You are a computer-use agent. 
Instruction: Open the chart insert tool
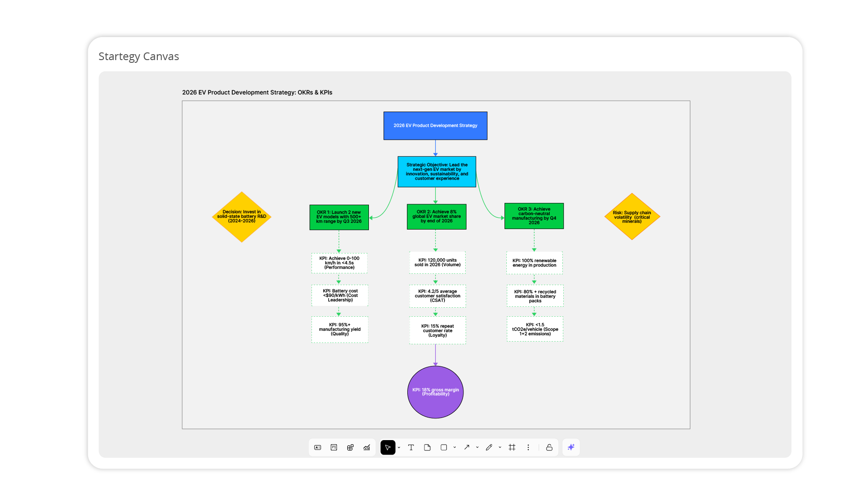point(367,447)
